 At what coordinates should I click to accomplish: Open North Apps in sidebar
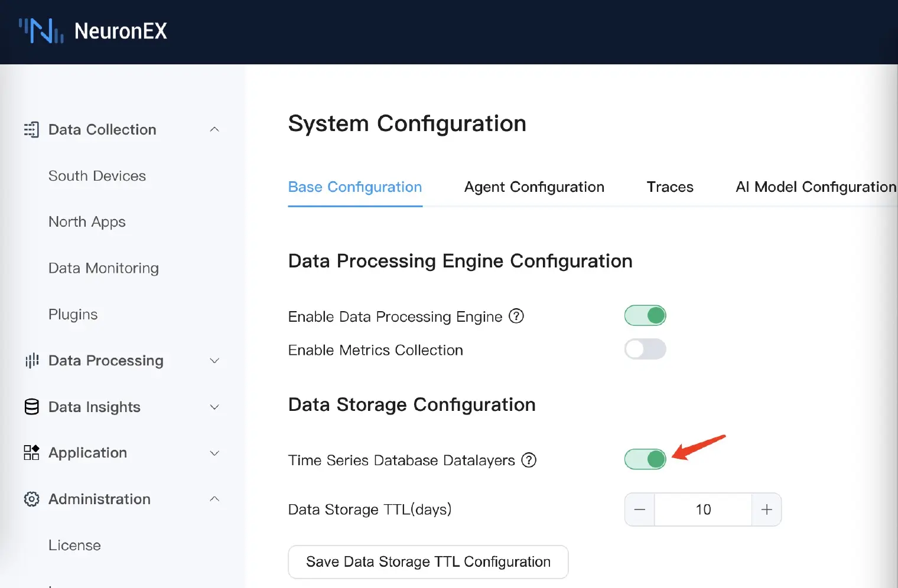[87, 222]
